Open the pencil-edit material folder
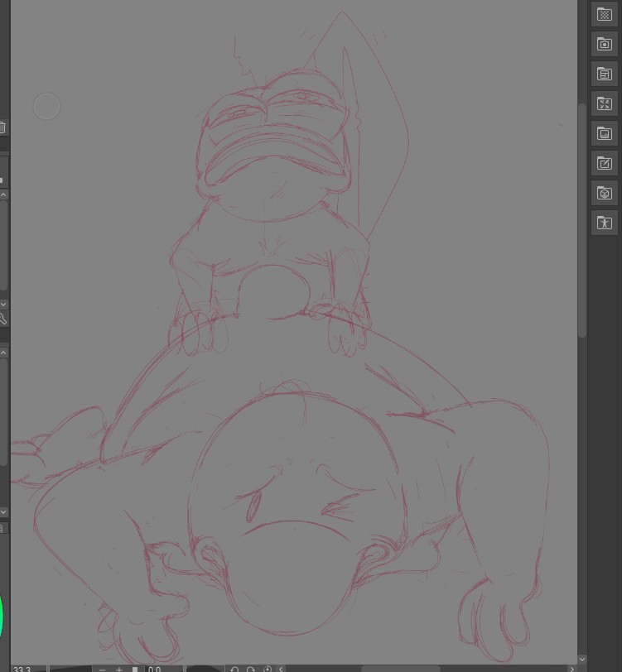Screen dimensions: 622x672 [605, 163]
